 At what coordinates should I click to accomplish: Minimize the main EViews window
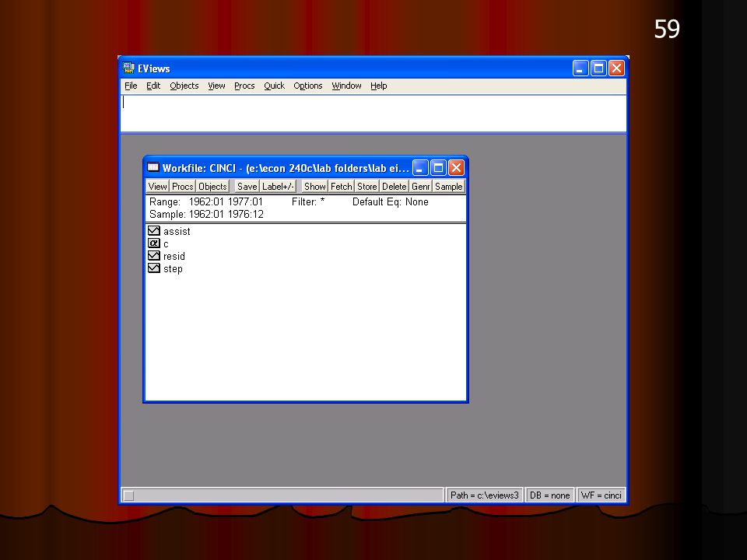tap(580, 68)
